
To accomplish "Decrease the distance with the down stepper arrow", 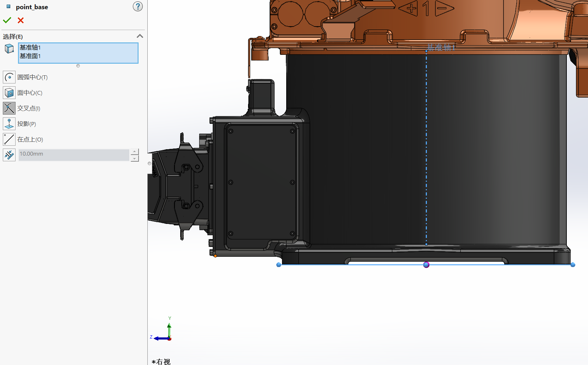I will coord(135,158).
